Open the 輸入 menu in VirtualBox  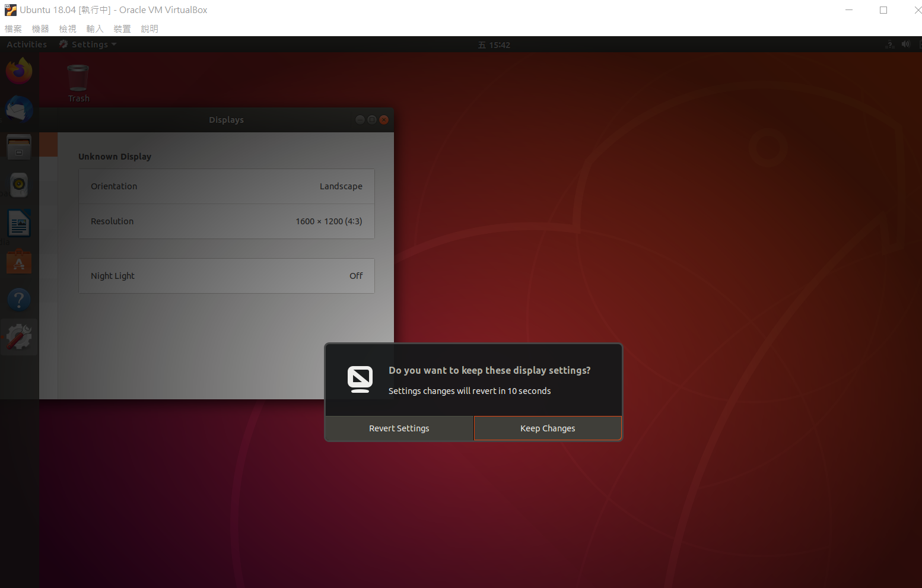pos(95,28)
